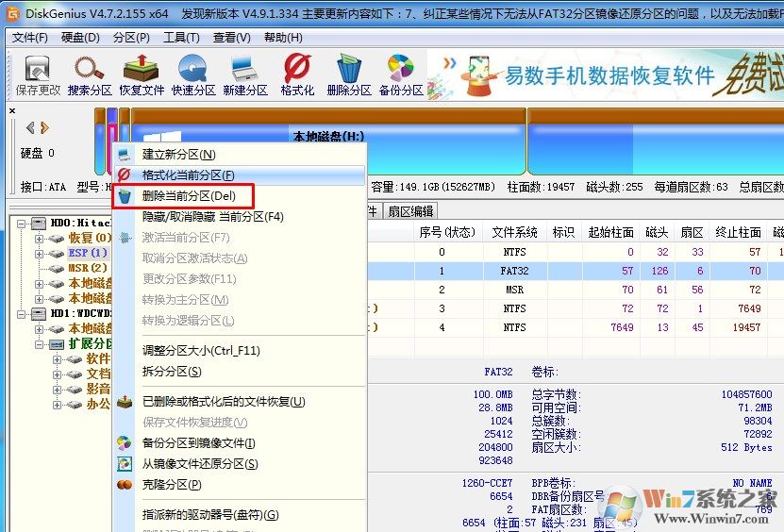Select the ESP(1) partition in tree
The width and height of the screenshot is (784, 532).
point(87,254)
